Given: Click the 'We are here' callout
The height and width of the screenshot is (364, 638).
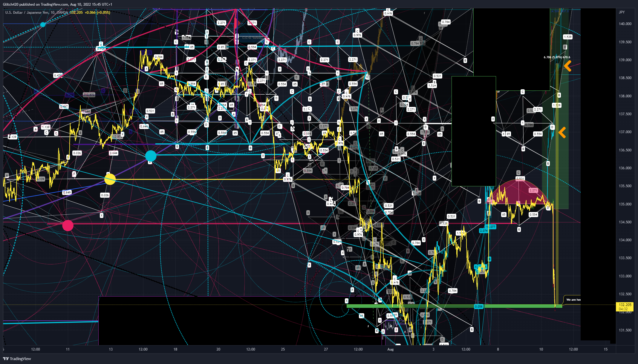Looking at the screenshot, I should coord(572,300).
